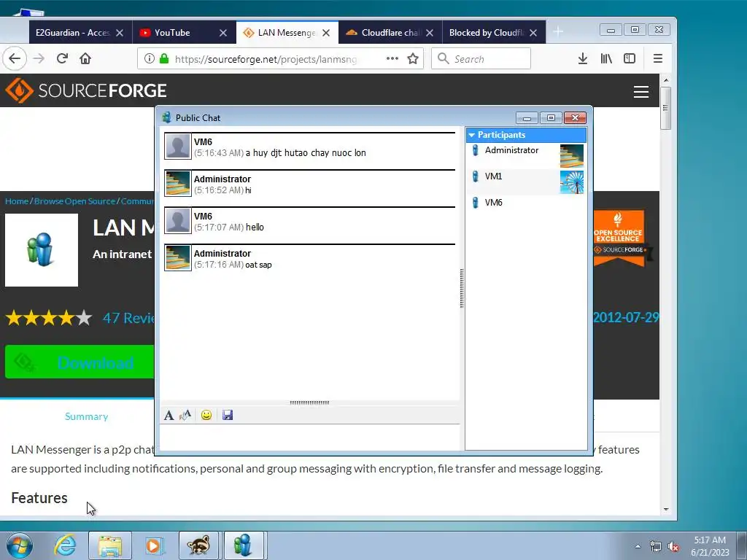Screen dimensions: 747x560
Task: Click VM6 avatar beside 'hello' message
Action: 178,220
